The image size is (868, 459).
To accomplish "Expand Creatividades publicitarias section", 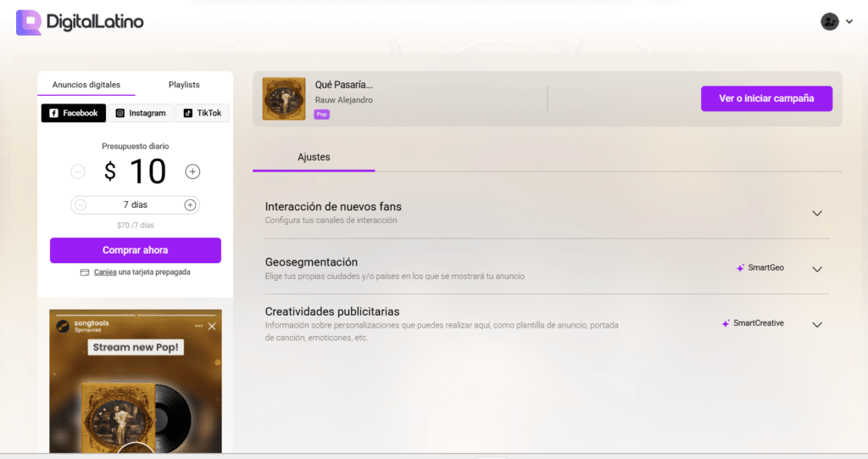I will [816, 324].
